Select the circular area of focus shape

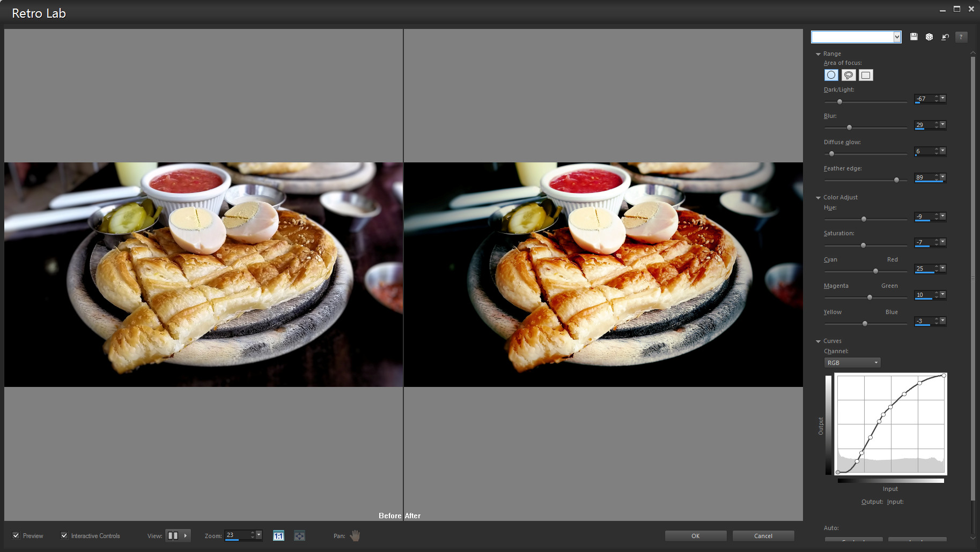(831, 75)
